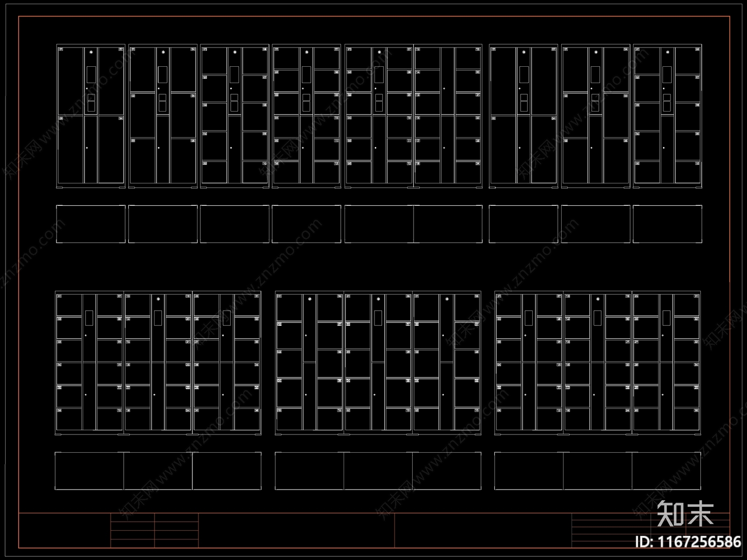Viewport: 747px width, 560px height.
Task: Select the bottom-left three-cabinet plan outline
Action: (158, 471)
